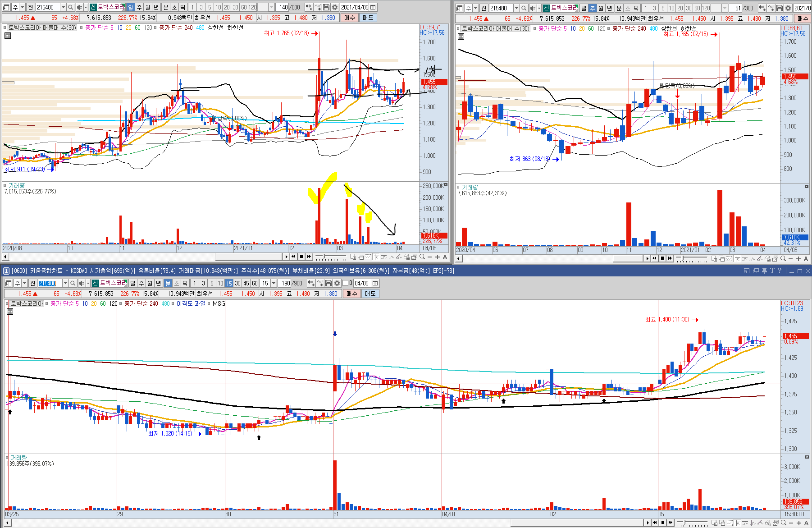Select weekly (주) period in top-right chart

coord(592,8)
